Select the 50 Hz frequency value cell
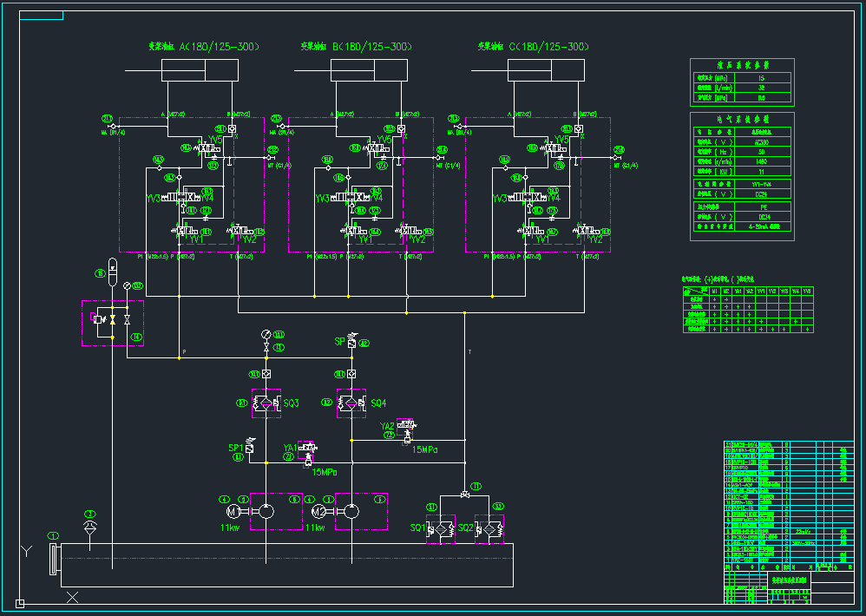Viewport: 866px width, 616px height. coord(762,152)
